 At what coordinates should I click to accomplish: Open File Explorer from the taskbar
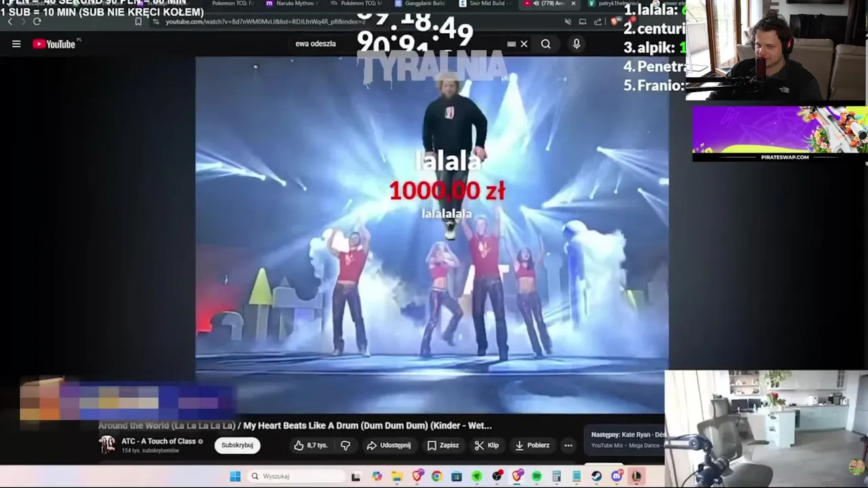[397, 476]
